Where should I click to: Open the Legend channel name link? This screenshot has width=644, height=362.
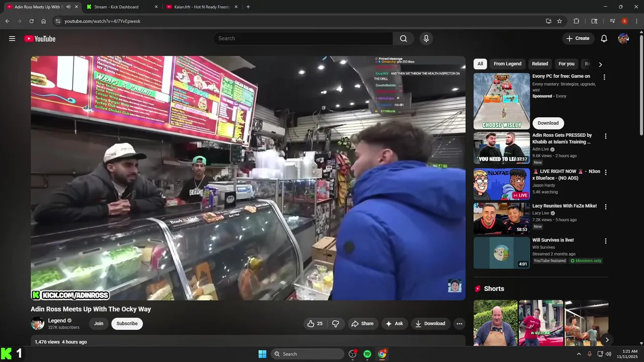click(57, 321)
